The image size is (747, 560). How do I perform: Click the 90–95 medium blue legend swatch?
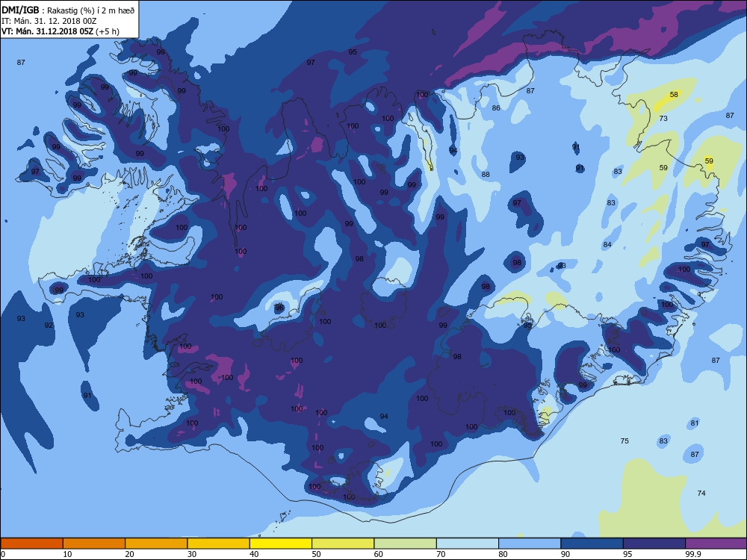pos(592,544)
